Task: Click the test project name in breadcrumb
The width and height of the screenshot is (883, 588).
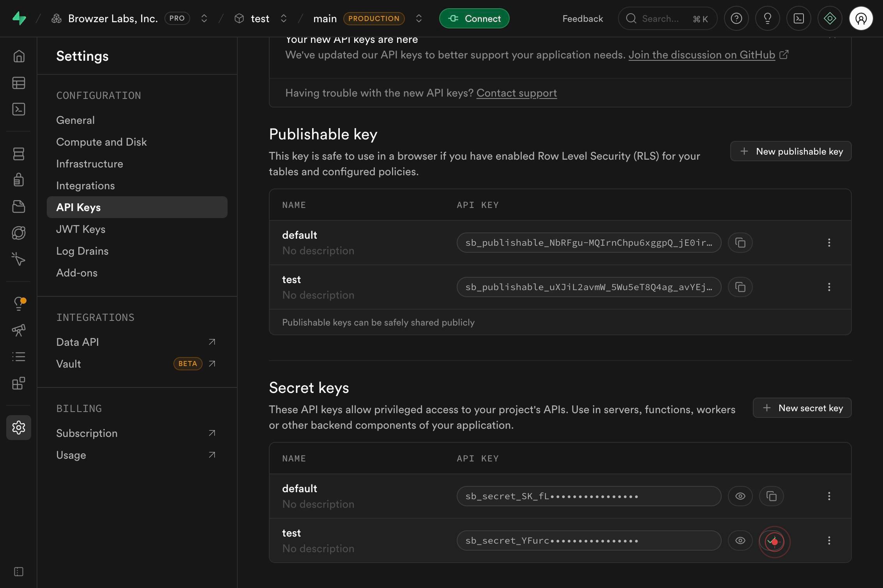Action: tap(260, 18)
